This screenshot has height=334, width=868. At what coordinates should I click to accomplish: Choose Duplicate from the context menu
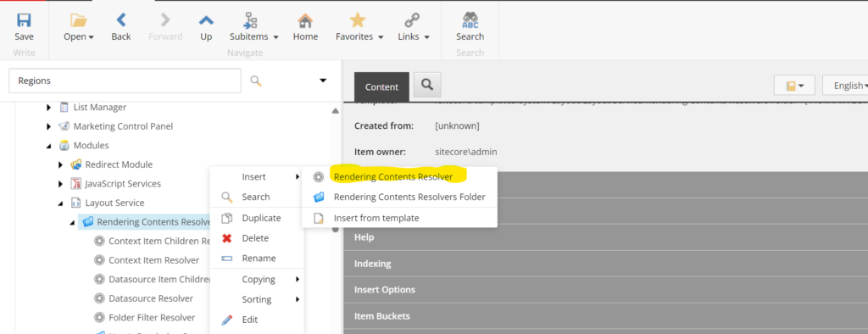click(257, 218)
